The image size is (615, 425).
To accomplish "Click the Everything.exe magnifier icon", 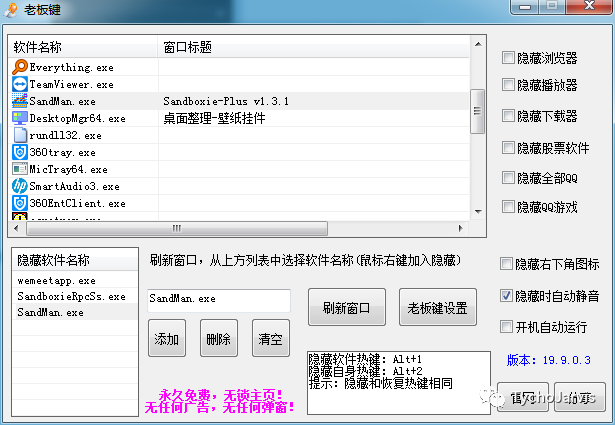I will pos(20,67).
